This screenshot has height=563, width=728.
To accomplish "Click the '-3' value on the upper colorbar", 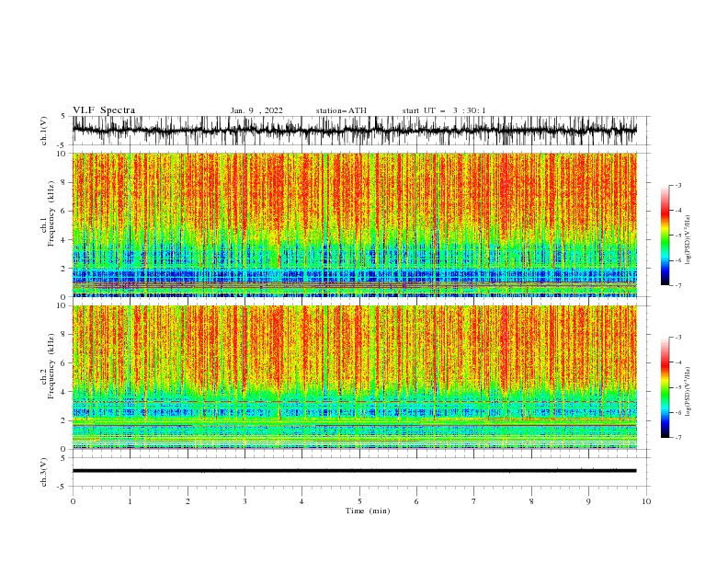I will coord(678,185).
